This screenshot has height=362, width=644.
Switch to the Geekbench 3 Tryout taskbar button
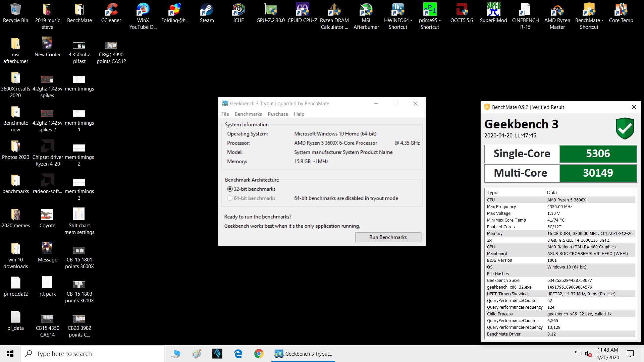[x=303, y=354]
